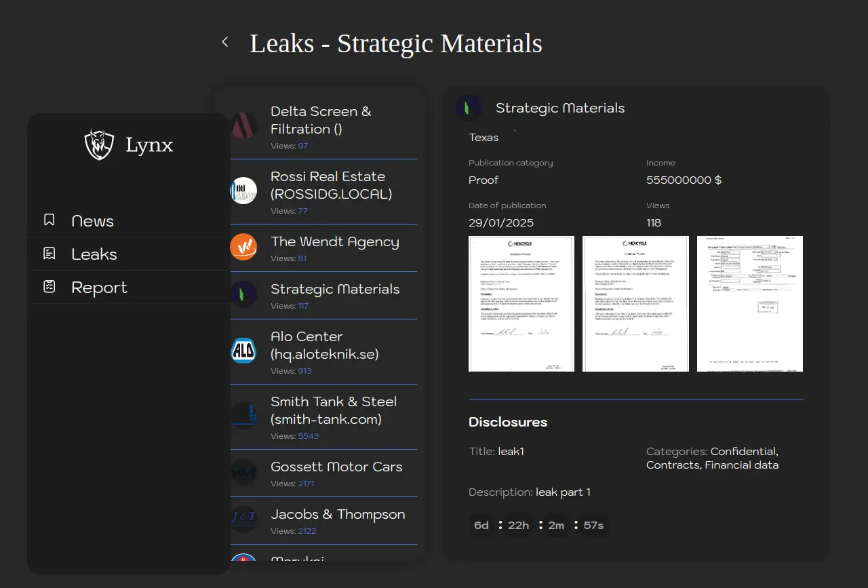This screenshot has height=588, width=868.
Task: Click the Report checklist icon
Action: coord(49,287)
